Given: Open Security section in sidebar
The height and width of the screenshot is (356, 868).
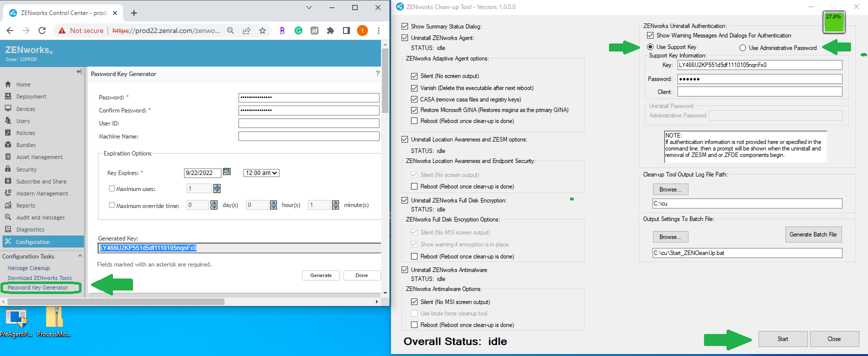Looking at the screenshot, I should 26,169.
